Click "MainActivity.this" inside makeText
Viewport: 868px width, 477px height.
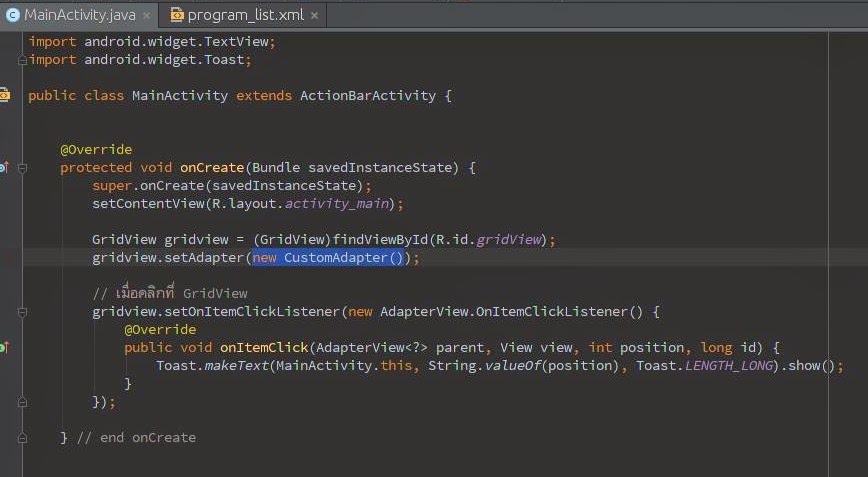pos(344,366)
